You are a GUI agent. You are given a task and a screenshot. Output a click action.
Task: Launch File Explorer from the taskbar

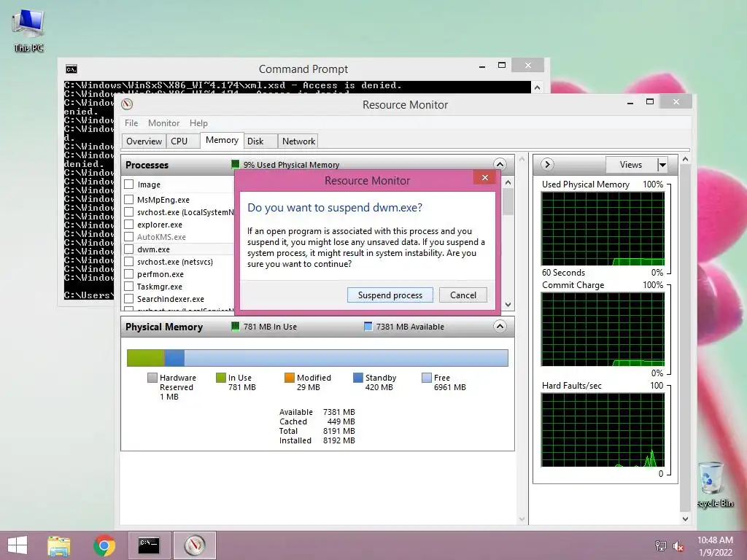point(58,545)
